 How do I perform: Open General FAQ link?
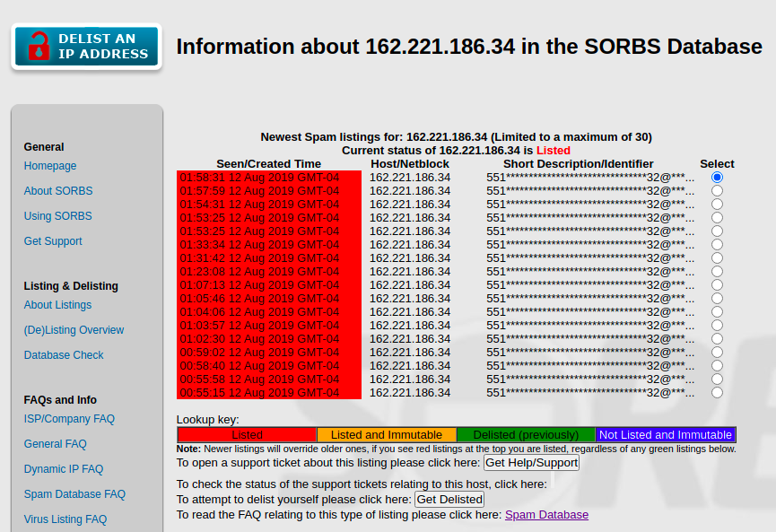(x=55, y=444)
